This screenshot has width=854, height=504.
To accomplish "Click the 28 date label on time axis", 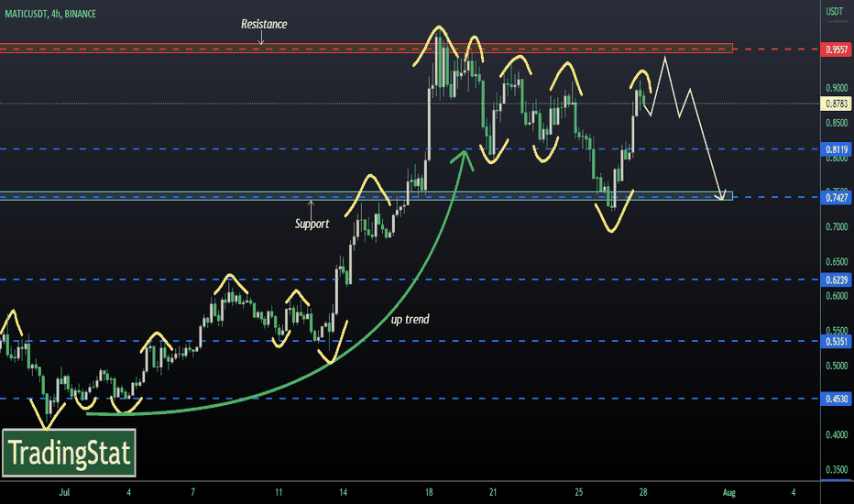I will pyautogui.click(x=643, y=492).
